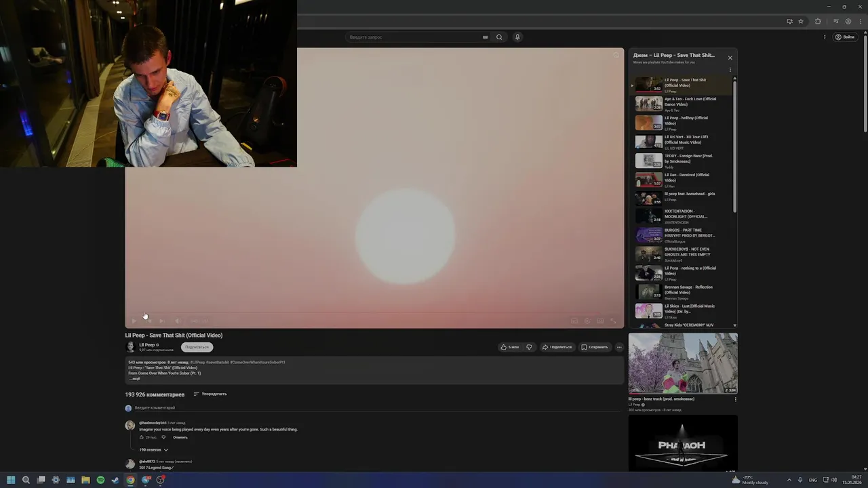Screen dimensions: 868x488
Task: Click the video progress bar
Action: (374, 313)
